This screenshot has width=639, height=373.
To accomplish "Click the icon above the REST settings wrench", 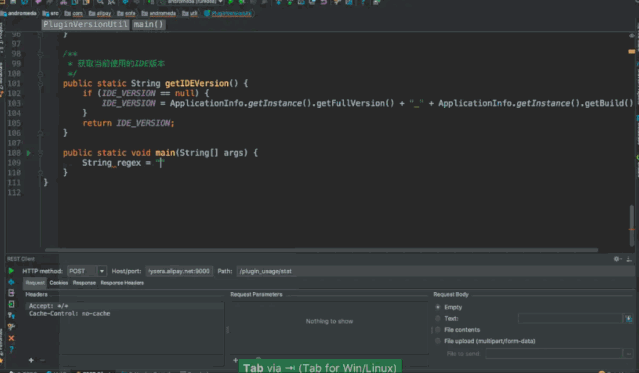I will click(11, 316).
